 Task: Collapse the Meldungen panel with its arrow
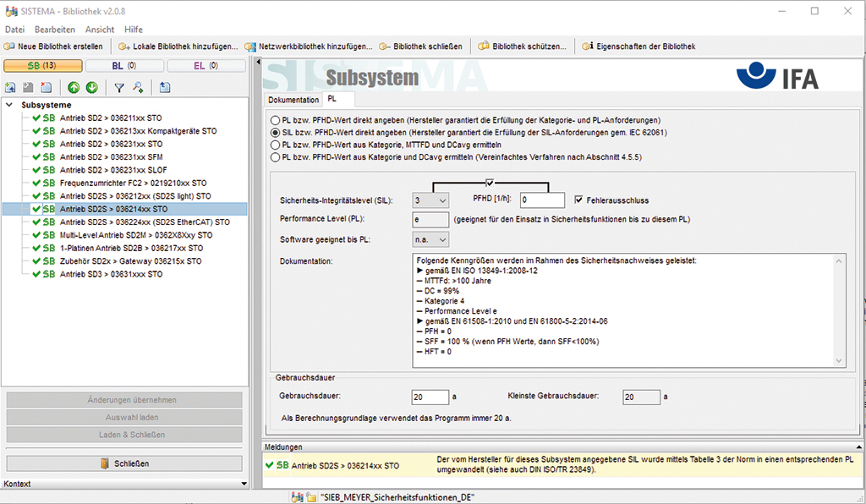coord(859,446)
